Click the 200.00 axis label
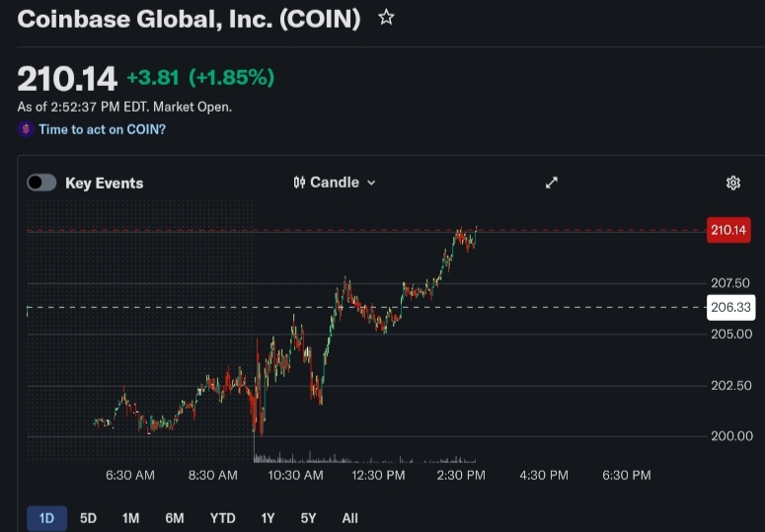Screen dimensions: 765x532 pos(731,436)
